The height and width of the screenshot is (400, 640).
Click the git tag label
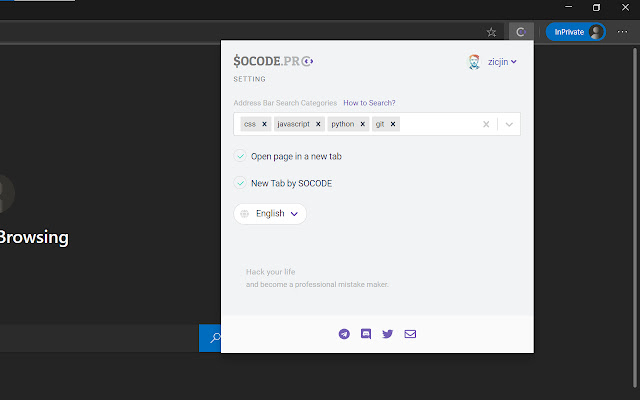(380, 124)
